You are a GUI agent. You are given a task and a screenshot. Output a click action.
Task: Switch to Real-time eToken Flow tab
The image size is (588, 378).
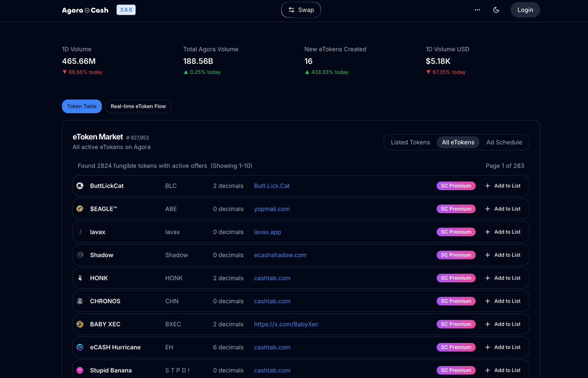coord(138,106)
